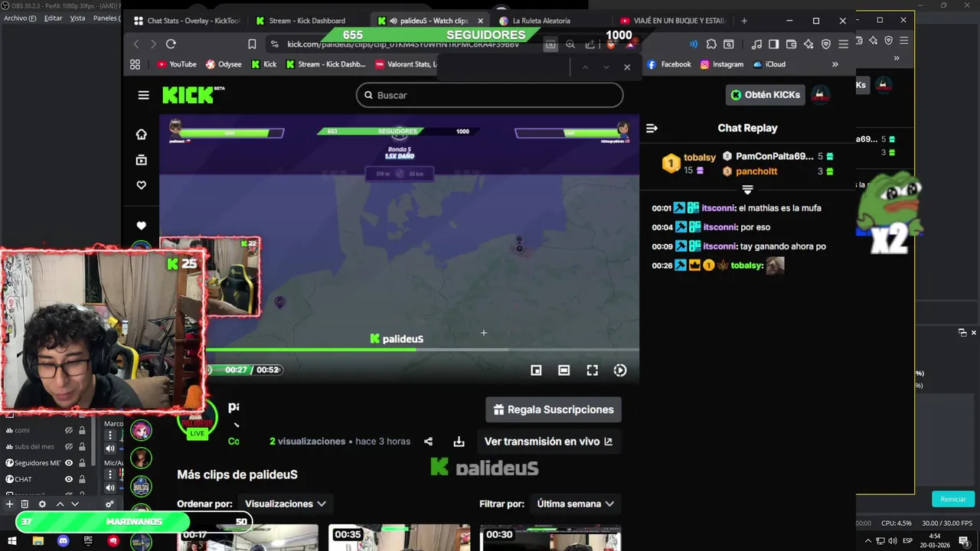
Task: Go to Kick home via house icon
Action: pos(141,135)
